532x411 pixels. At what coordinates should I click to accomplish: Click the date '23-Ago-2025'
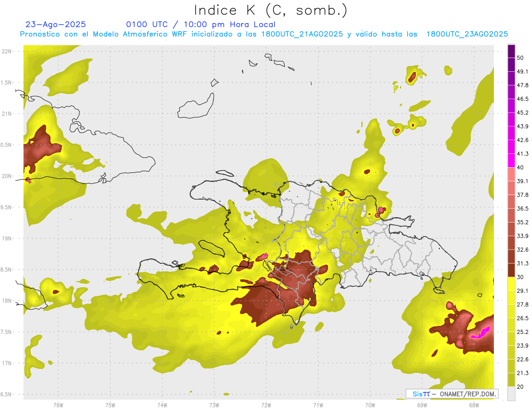click(56, 25)
